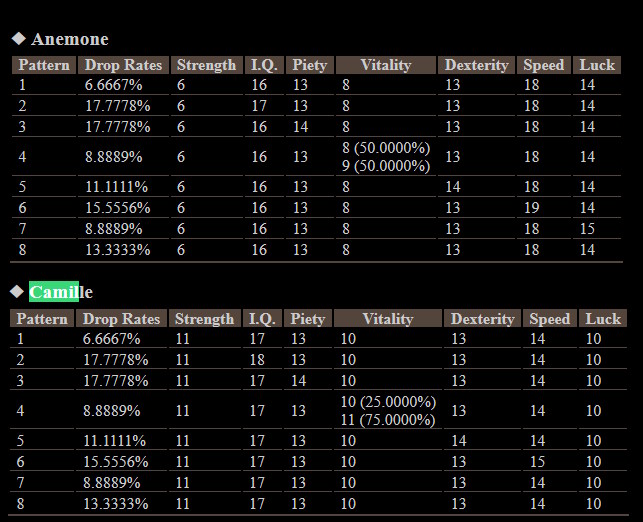The image size is (643, 522).
Task: Select Drop Rates header in Anemone table
Action: (x=123, y=65)
